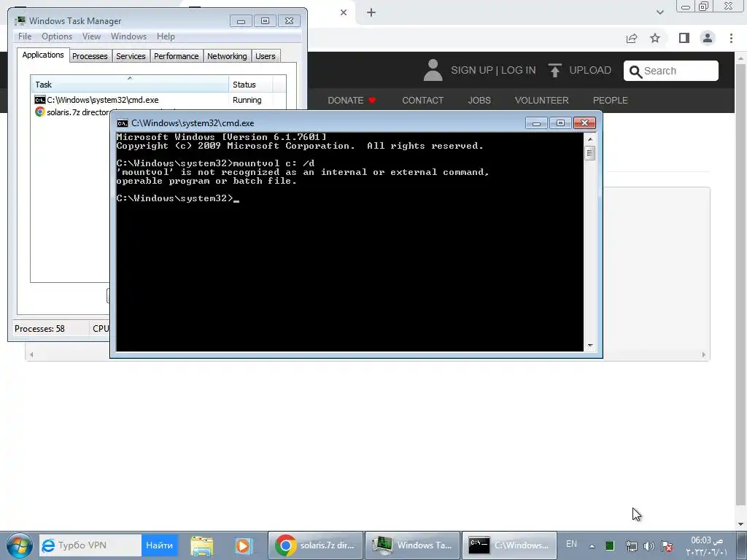Viewport: 747px width, 560px height.
Task: Open the SIGN UP link
Action: pyautogui.click(x=472, y=71)
